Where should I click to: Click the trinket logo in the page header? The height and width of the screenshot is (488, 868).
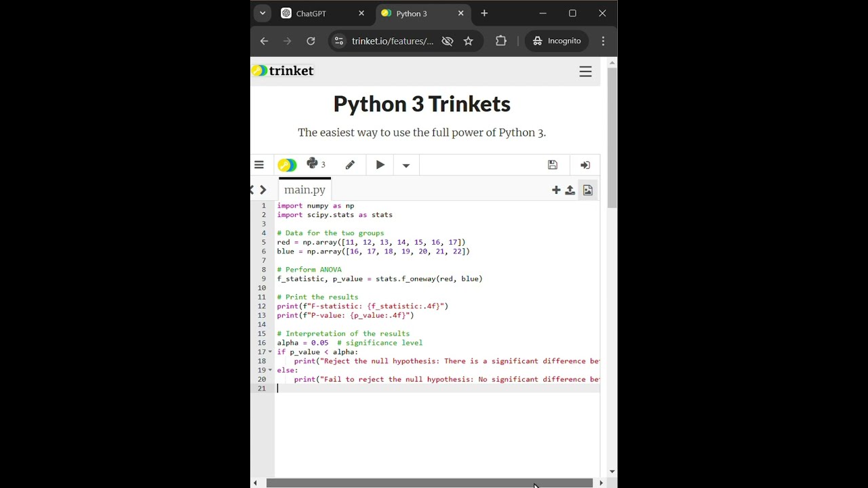[283, 70]
